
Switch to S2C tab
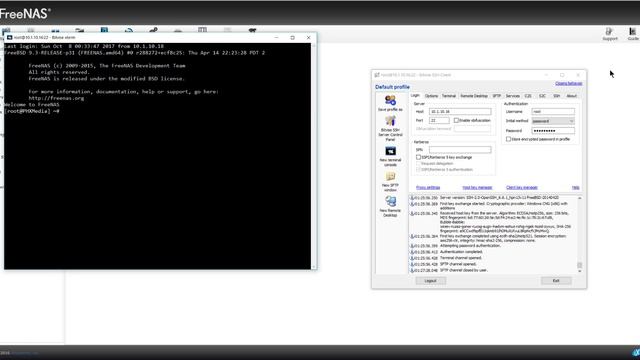542,96
